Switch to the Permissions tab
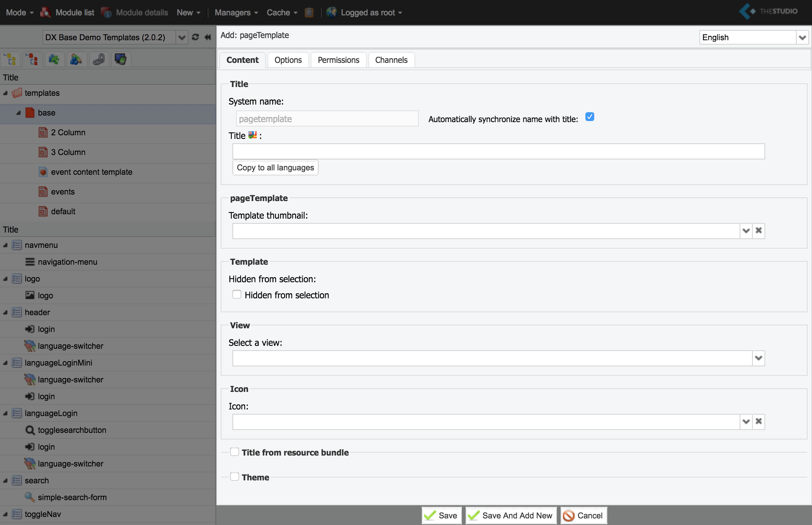 (x=338, y=60)
